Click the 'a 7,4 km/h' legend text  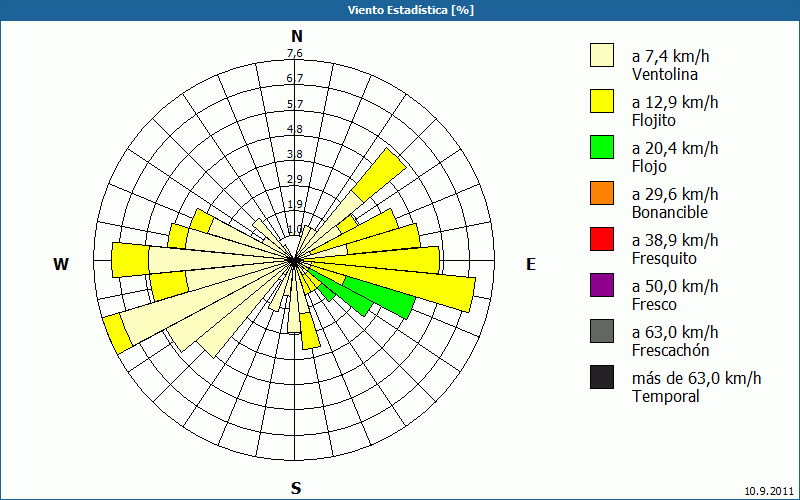click(670, 56)
